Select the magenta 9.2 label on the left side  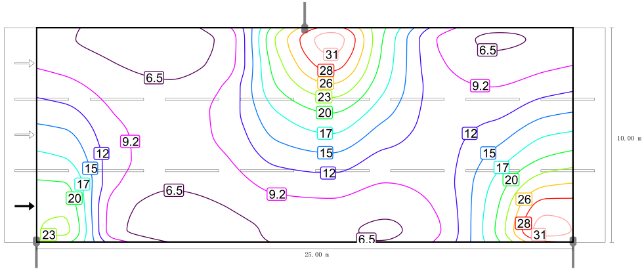click(x=130, y=141)
